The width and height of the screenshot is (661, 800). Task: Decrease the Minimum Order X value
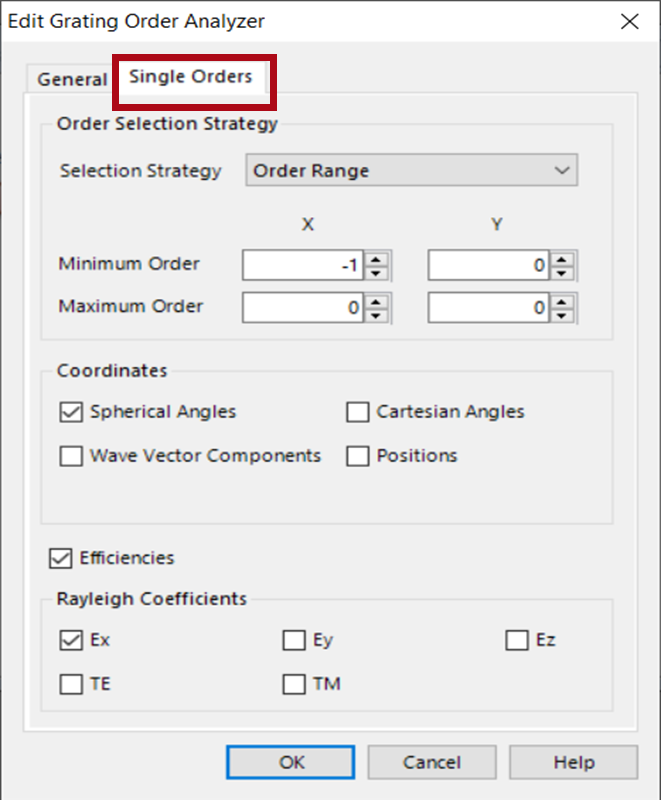pyautogui.click(x=376, y=272)
